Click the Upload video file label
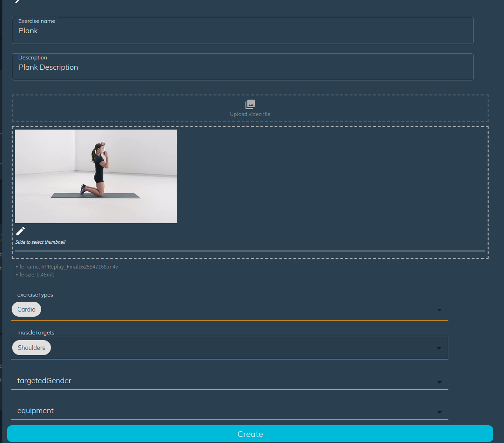Screen dimensions: 504x443 (250, 114)
